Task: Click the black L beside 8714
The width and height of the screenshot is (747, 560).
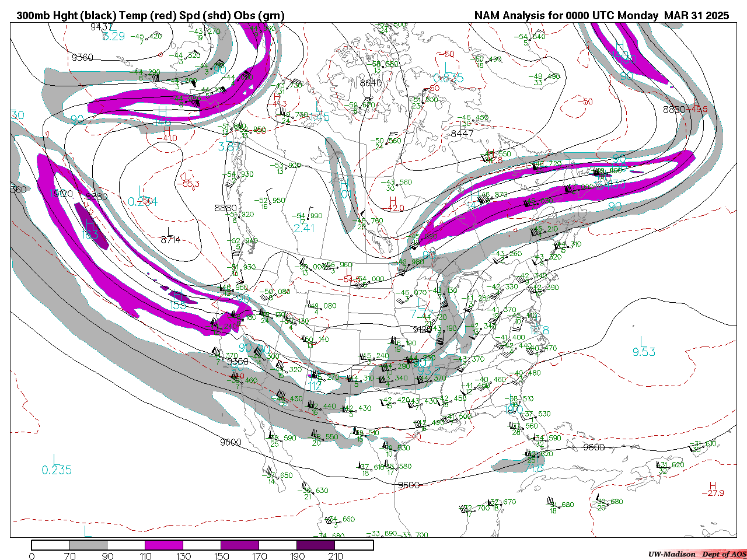Action: [170, 232]
